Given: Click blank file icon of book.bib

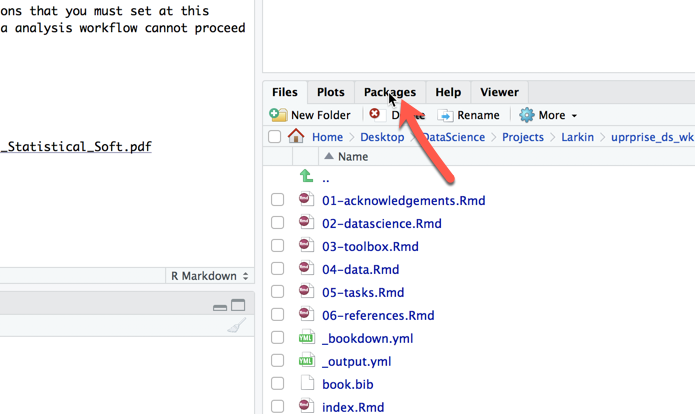Looking at the screenshot, I should (307, 383).
